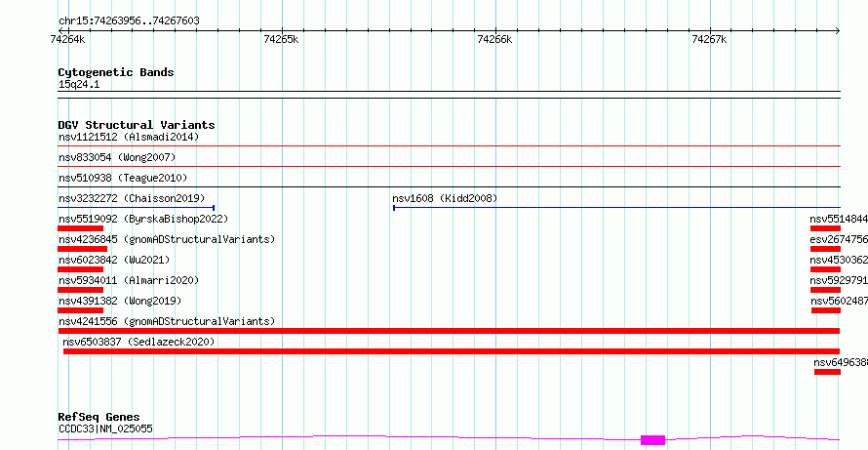The image size is (868, 450).
Task: Click the short red bar under nsv4236845
Action: [83, 249]
